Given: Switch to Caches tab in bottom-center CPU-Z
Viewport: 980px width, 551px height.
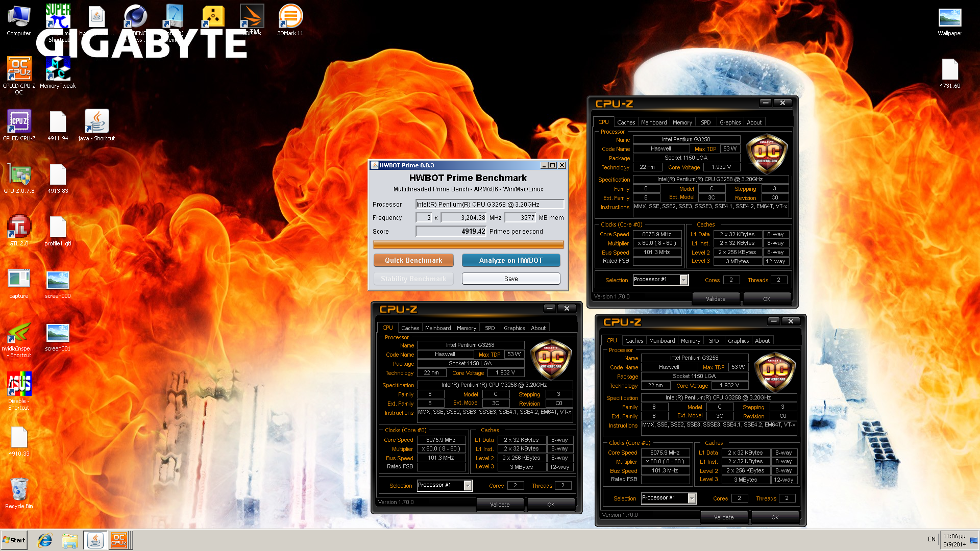Looking at the screenshot, I should [x=410, y=328].
